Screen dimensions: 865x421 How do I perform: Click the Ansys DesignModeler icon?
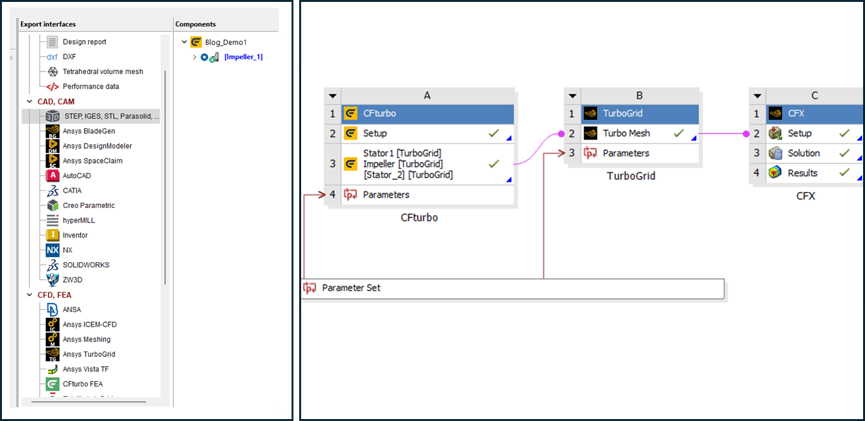tap(52, 146)
